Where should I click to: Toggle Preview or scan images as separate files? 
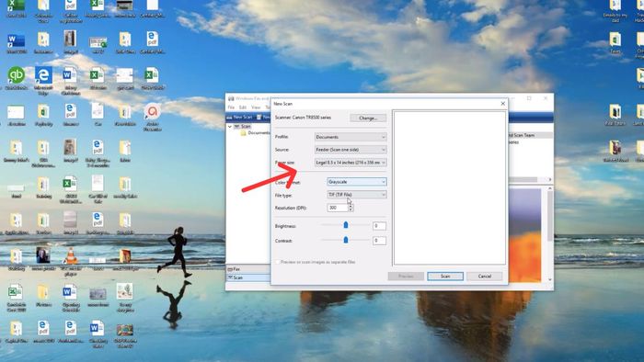[278, 262]
